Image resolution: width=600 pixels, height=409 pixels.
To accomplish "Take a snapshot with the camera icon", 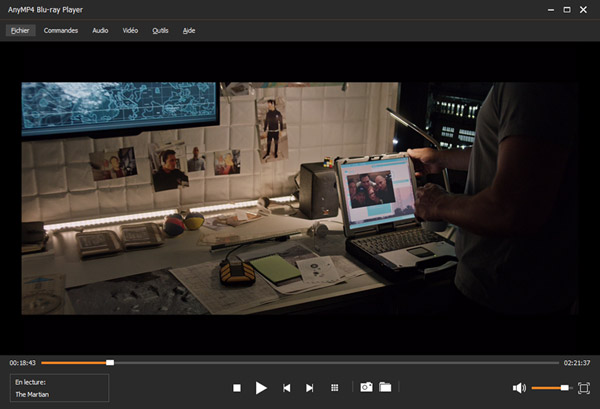I will point(366,387).
